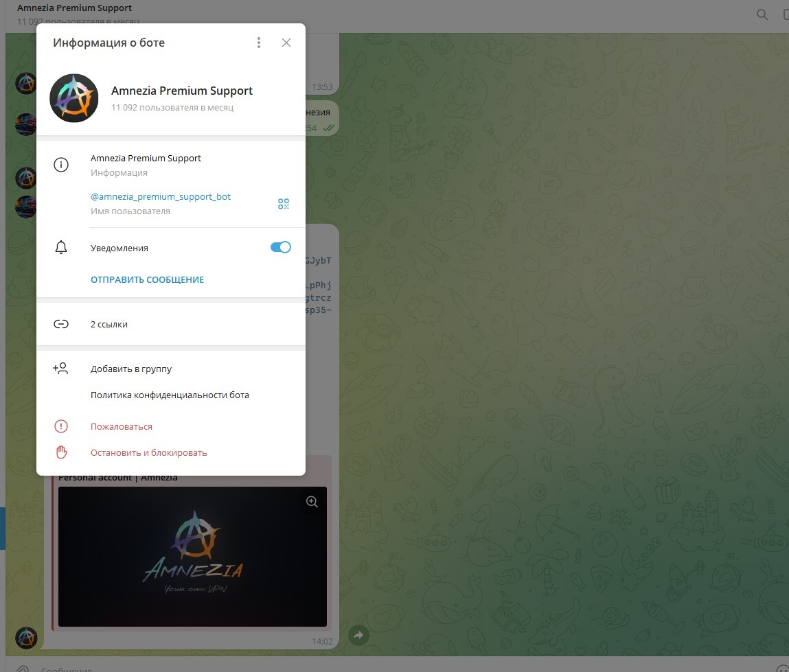Toggle notifications switch off
Viewport: 789px width, 672px height.
[x=281, y=248]
